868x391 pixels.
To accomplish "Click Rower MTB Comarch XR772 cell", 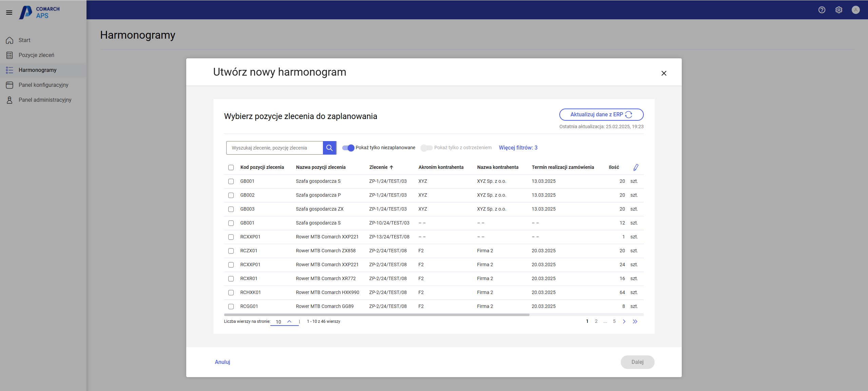I will [x=326, y=278].
